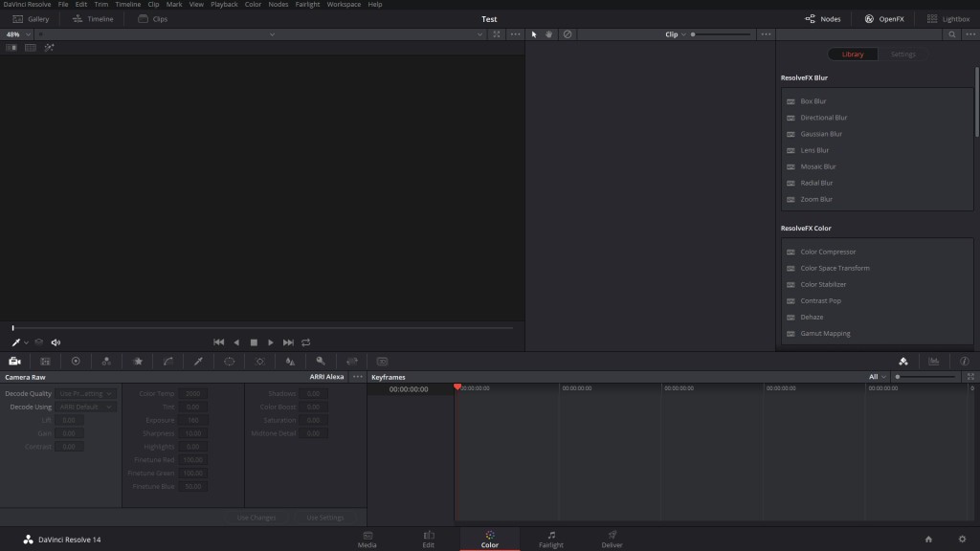
Task: Expand the Clip mode dropdown
Action: (676, 34)
